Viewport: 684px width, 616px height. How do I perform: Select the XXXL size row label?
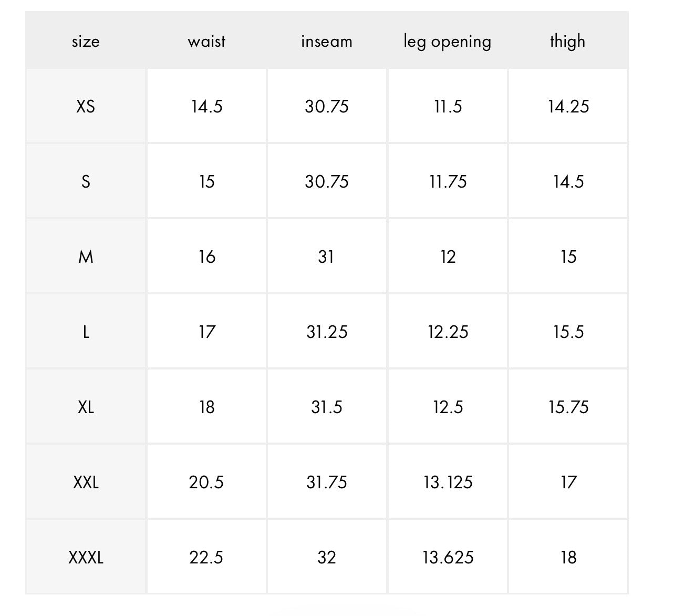(86, 557)
